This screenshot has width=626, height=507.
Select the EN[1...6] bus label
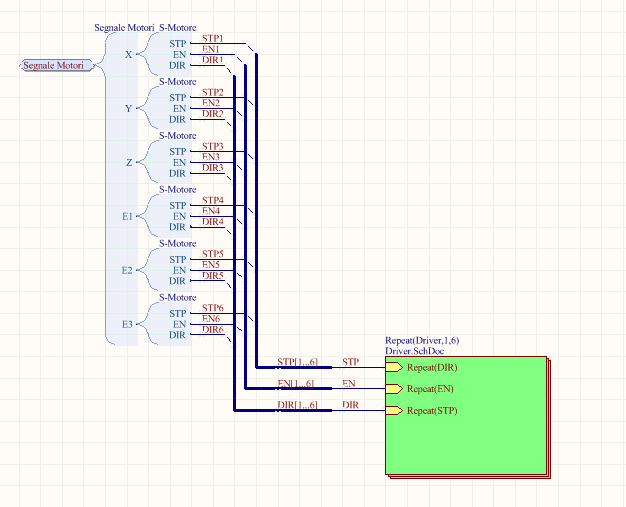tap(296, 384)
